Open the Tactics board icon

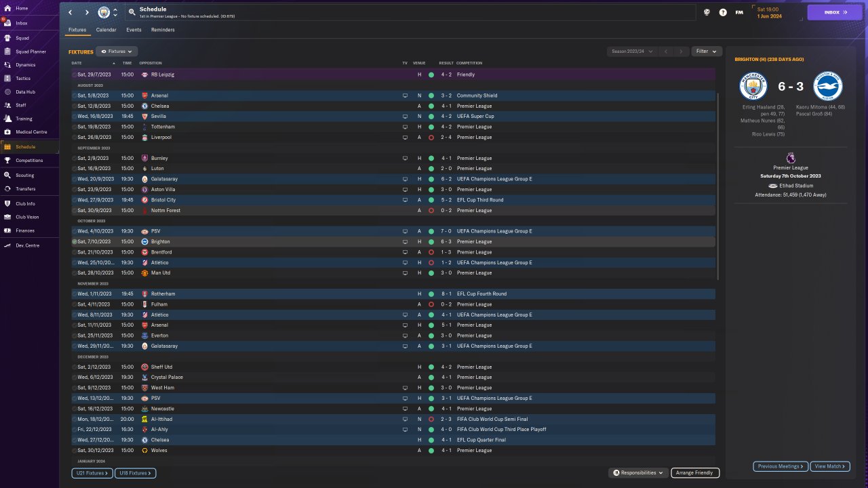[7, 79]
